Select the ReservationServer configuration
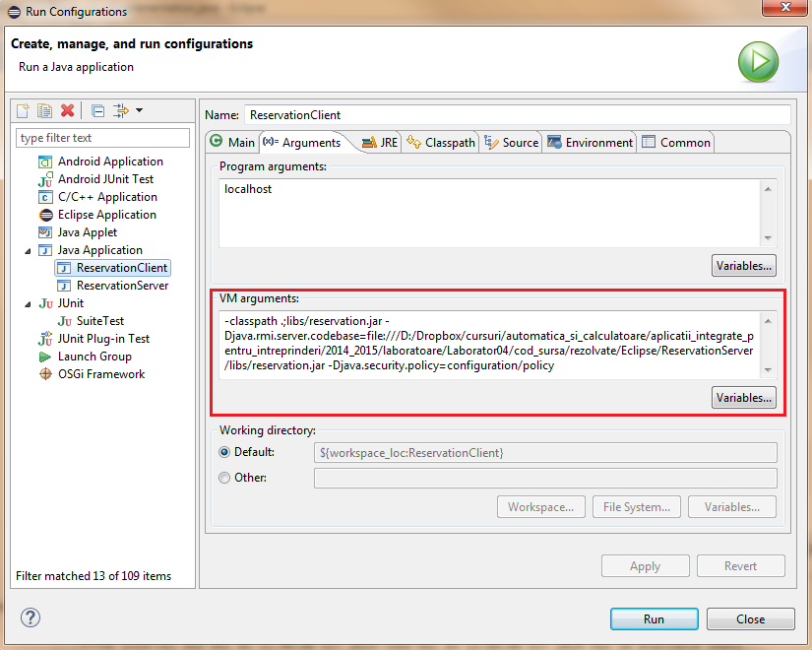 click(x=122, y=286)
